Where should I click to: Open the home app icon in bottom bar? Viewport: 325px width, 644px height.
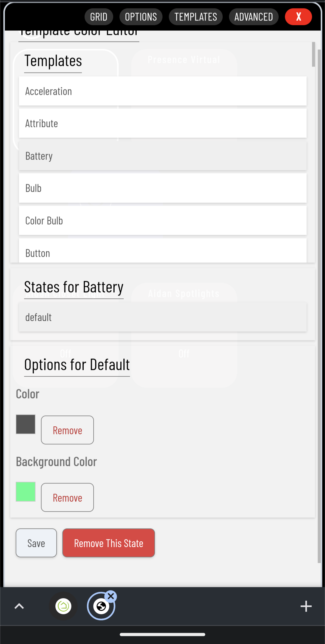63,606
